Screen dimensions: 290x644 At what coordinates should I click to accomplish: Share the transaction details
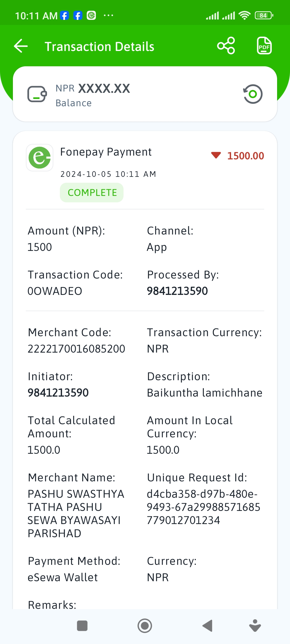point(226,46)
